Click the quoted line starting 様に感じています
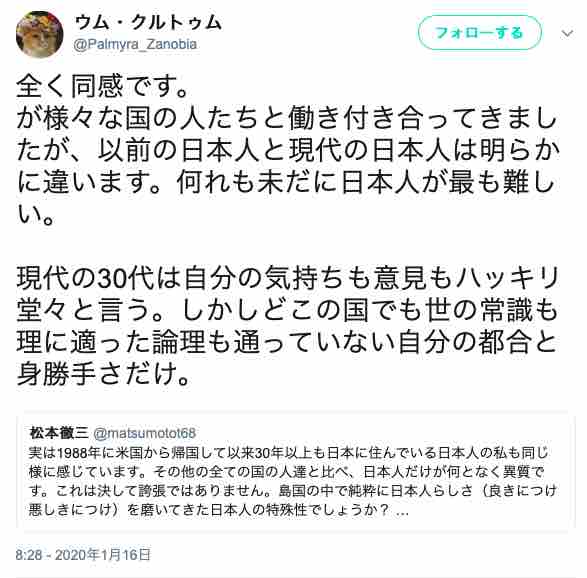Viewport: 587px width, 578px height. tap(286, 472)
